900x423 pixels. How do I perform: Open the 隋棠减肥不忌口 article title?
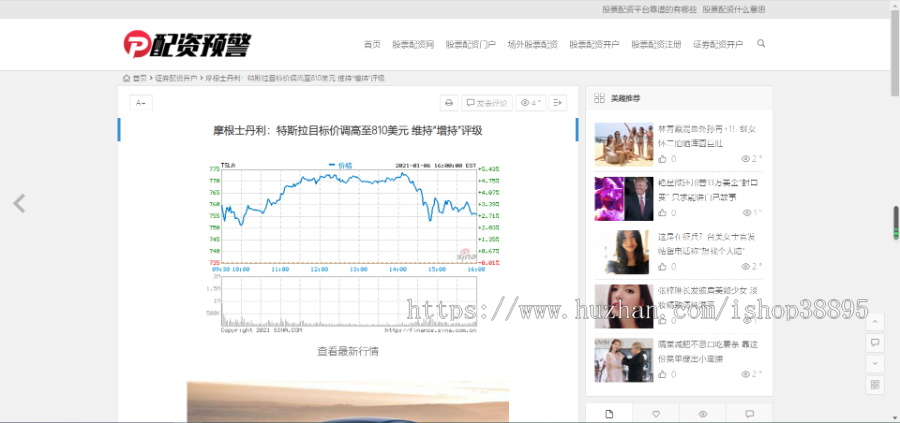point(708,352)
